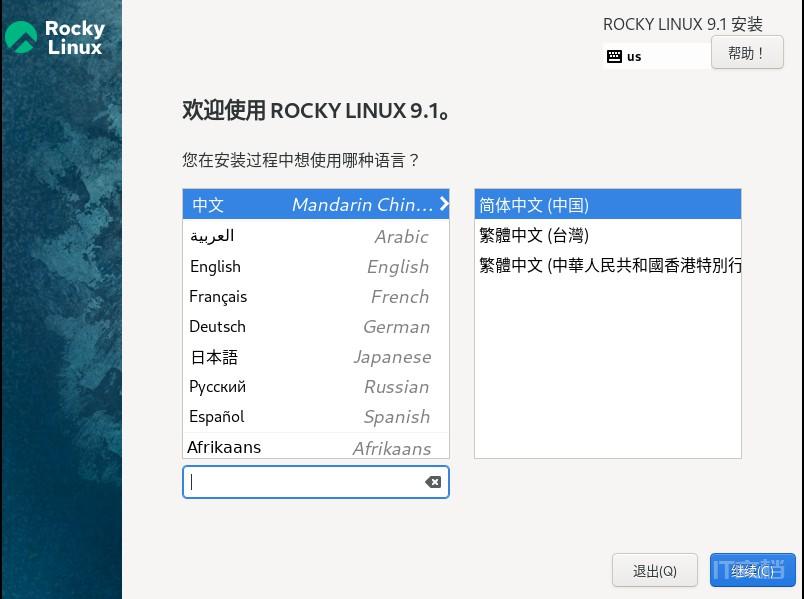The width and height of the screenshot is (804, 599).
Task: Clear the language search field
Action: coord(432,482)
